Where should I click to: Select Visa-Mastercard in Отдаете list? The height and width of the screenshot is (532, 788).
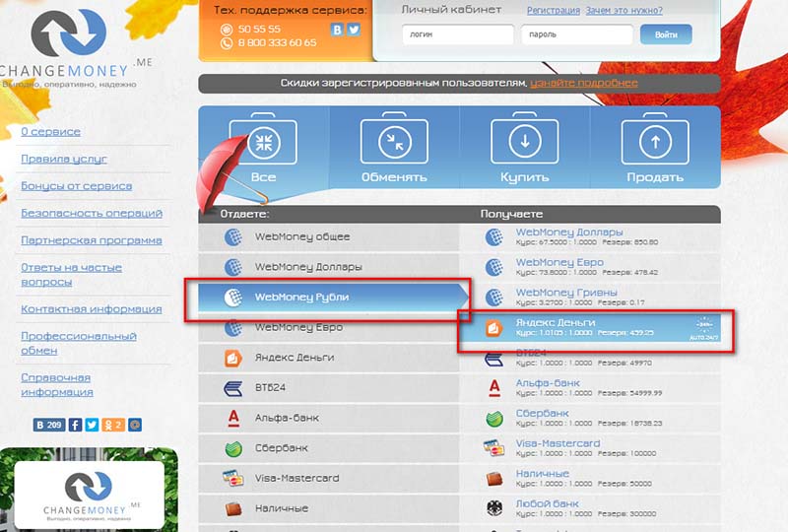click(x=329, y=478)
